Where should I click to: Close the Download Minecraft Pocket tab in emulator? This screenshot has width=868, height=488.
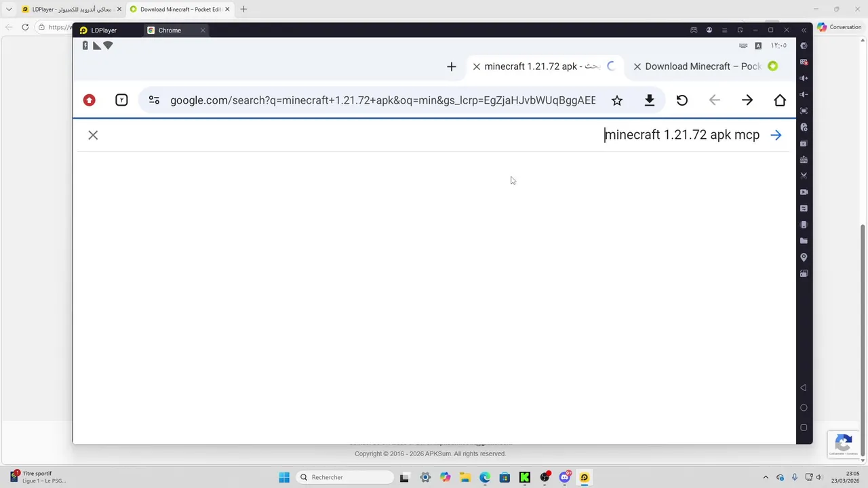[637, 66]
